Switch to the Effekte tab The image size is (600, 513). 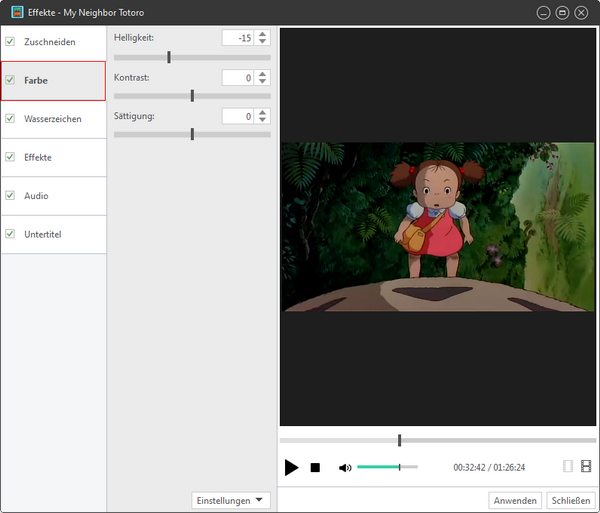[54, 158]
